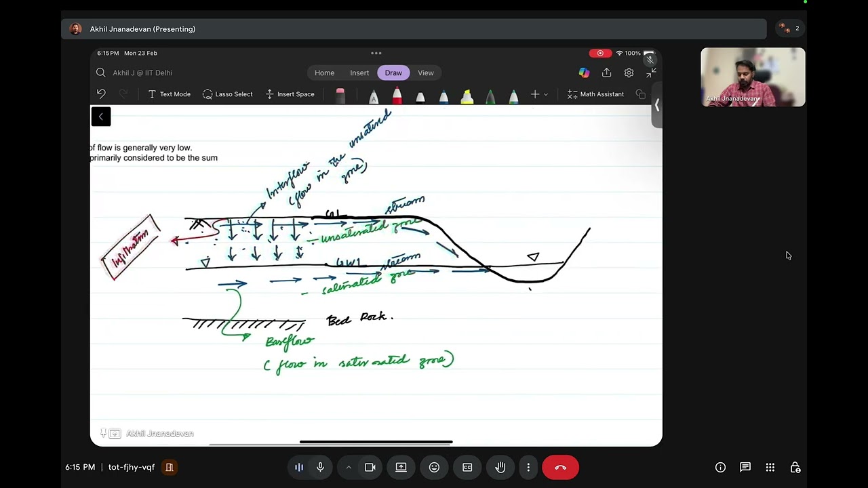Switch to the Insert tab
Image resolution: width=868 pixels, height=488 pixels.
pos(359,73)
